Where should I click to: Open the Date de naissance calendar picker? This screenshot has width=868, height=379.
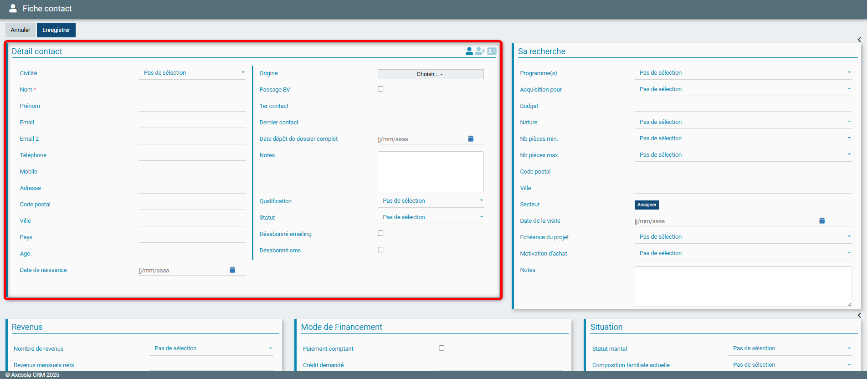point(232,270)
